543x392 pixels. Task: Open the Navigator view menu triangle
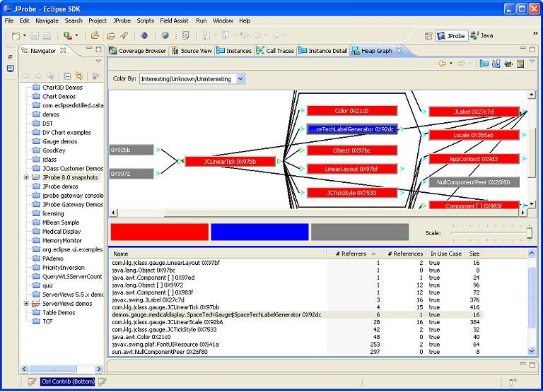tap(99, 61)
